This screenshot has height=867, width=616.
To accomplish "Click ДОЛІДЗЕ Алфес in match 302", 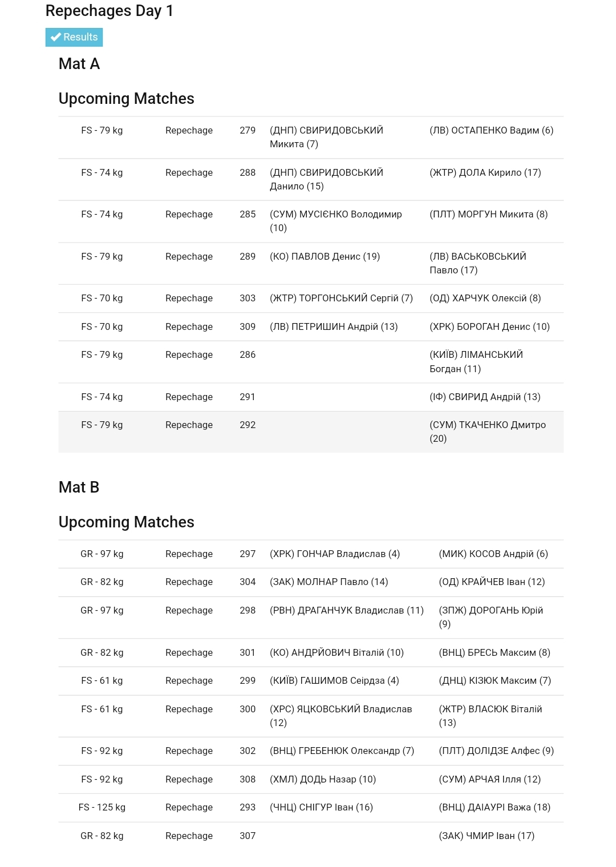I will pyautogui.click(x=496, y=751).
